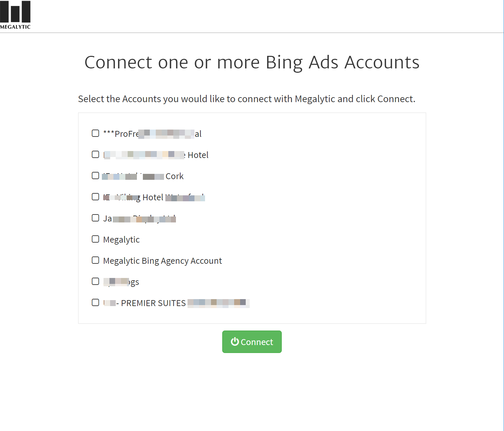Image resolution: width=504 pixels, height=431 pixels.
Task: Click the green Connect button
Action: 252,342
